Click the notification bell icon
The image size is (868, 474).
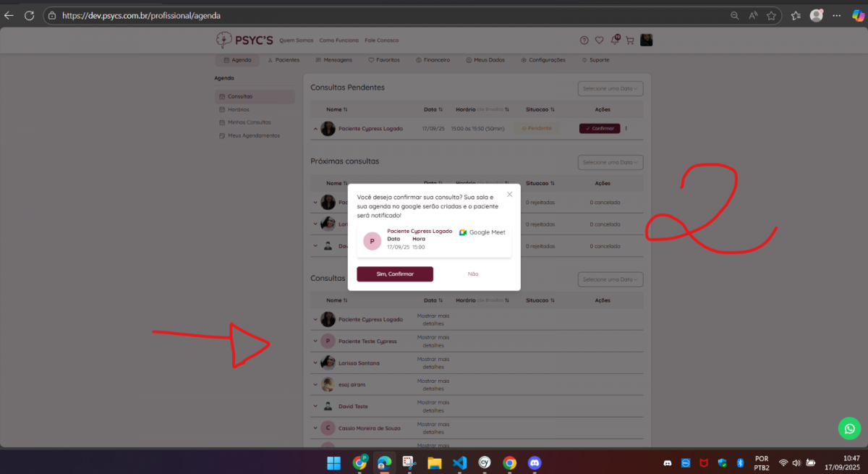pyautogui.click(x=614, y=41)
